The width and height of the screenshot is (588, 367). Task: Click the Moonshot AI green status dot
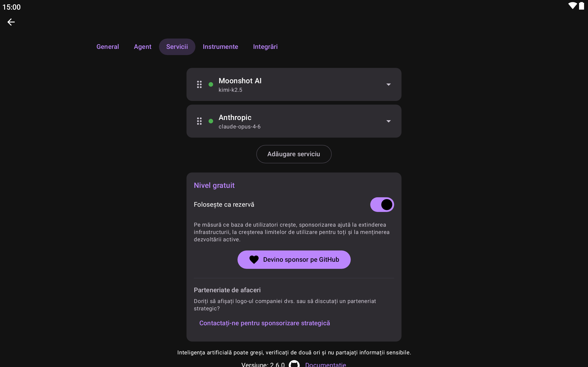(211, 84)
